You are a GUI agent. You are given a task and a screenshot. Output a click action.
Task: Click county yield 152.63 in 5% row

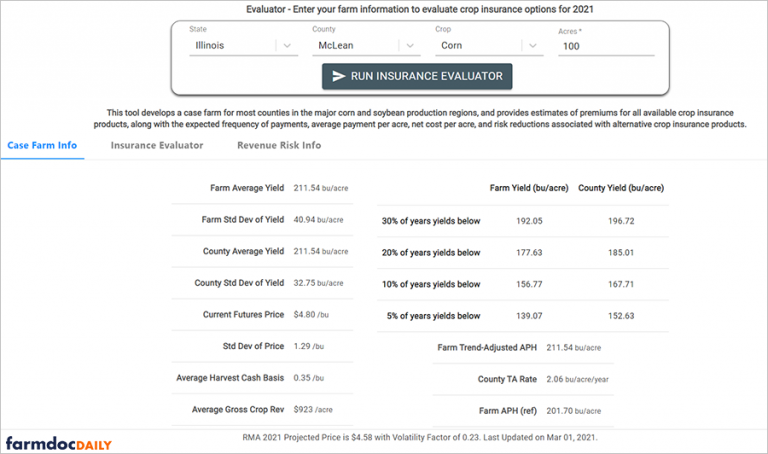pyautogui.click(x=621, y=316)
